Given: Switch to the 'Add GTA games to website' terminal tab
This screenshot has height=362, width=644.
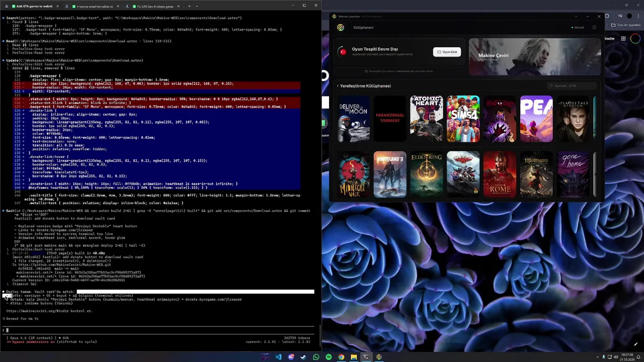Looking at the screenshot, I should coord(34,7).
